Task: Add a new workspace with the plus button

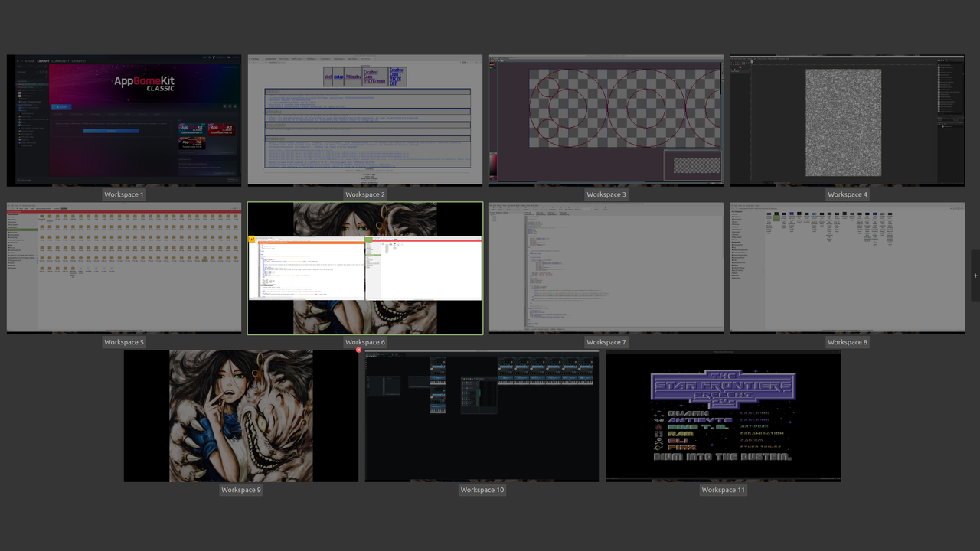Action: click(975, 275)
